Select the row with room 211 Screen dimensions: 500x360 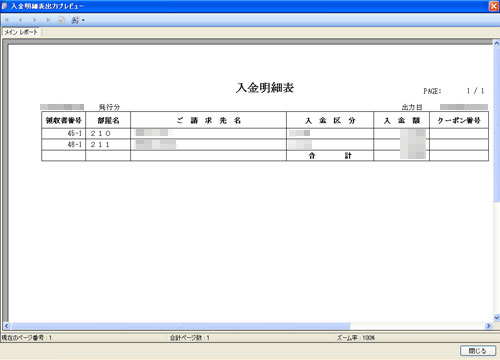[265, 145]
